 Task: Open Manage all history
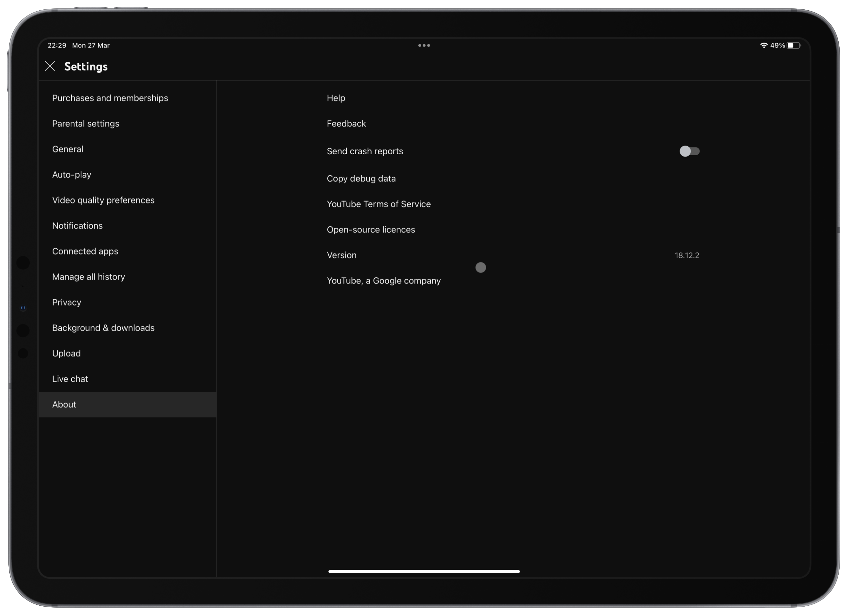click(x=89, y=277)
